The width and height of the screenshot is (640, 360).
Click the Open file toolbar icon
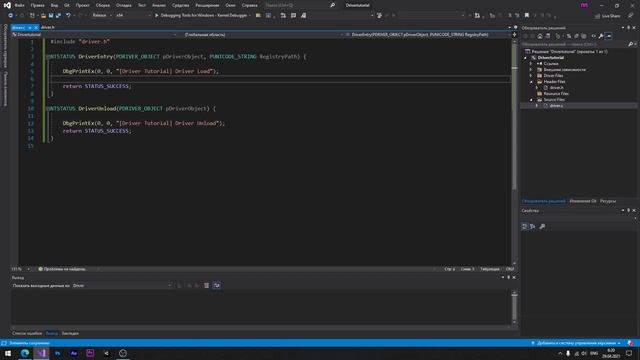tap(43, 16)
